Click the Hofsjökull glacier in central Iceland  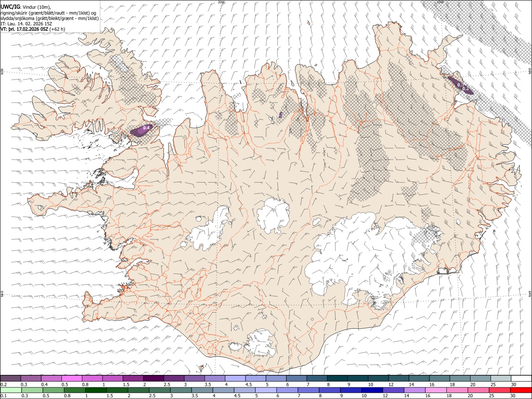click(x=273, y=216)
